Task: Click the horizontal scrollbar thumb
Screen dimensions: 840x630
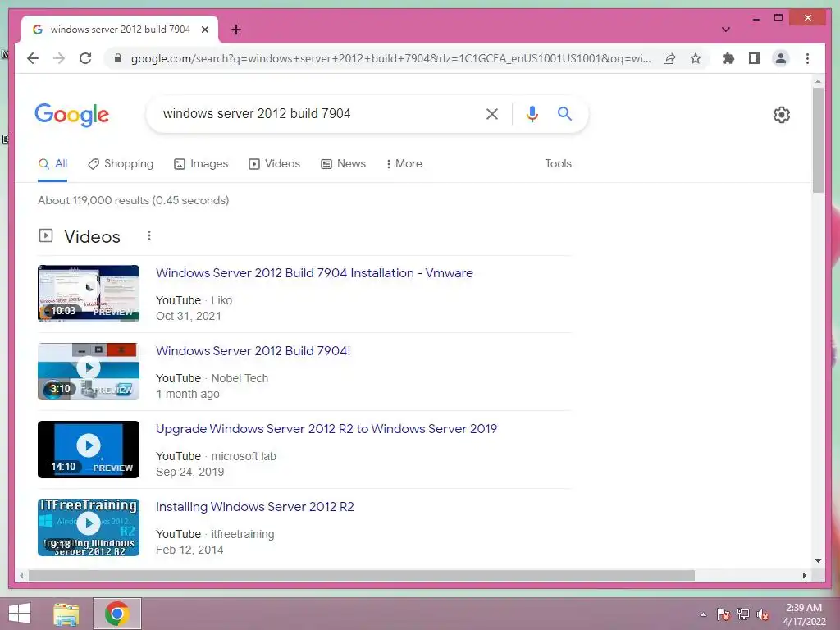Action: click(x=362, y=575)
